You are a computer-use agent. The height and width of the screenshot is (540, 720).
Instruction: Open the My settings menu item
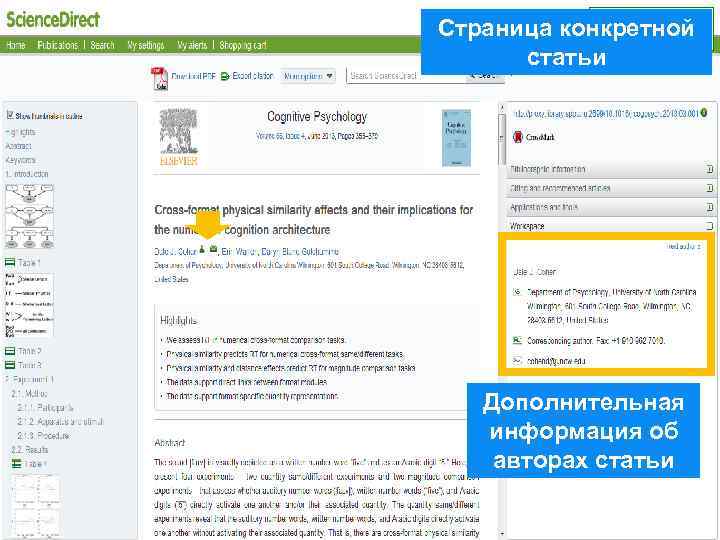pos(146,45)
